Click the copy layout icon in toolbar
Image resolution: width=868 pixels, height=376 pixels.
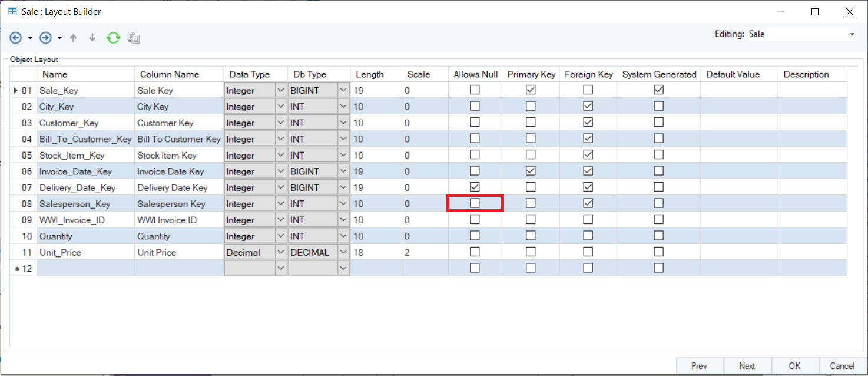(x=134, y=38)
